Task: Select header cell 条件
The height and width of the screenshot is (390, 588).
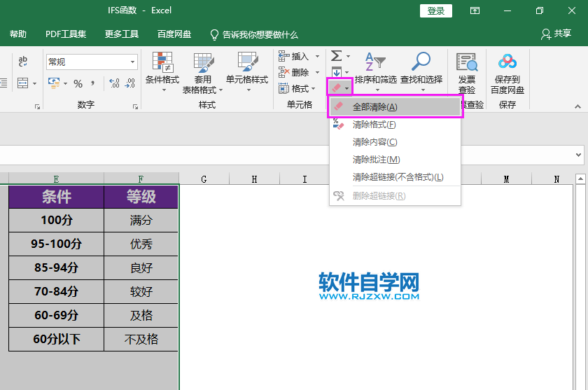Action: coord(56,197)
